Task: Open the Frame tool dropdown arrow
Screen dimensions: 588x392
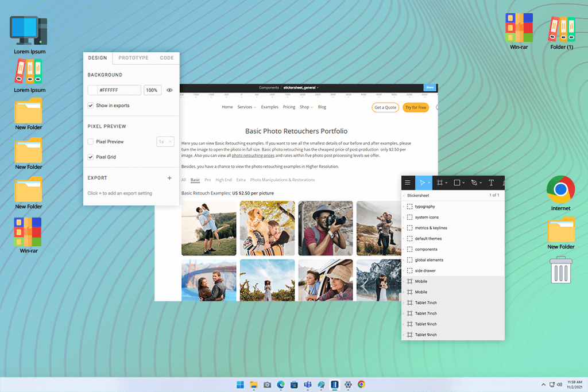Action: pos(446,183)
